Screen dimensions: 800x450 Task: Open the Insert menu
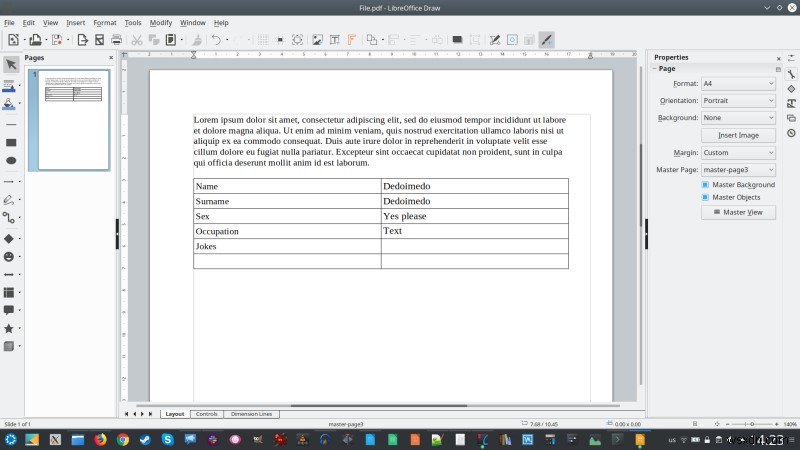[x=76, y=23]
